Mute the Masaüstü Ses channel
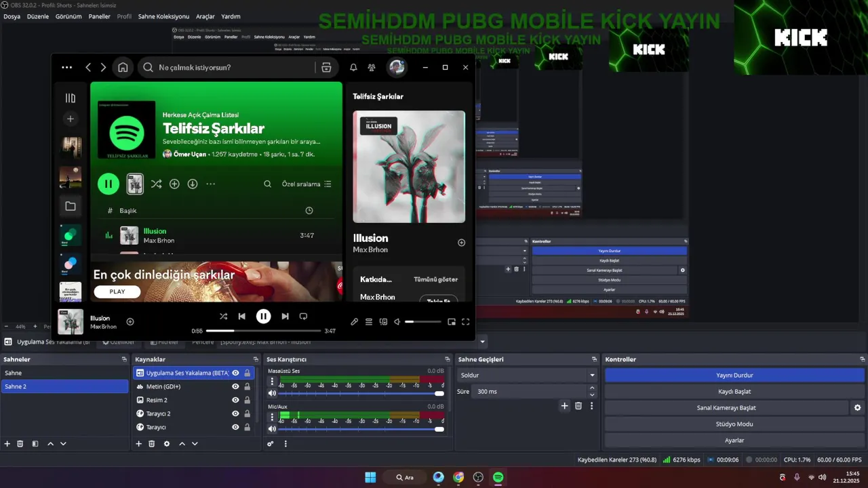868x488 pixels. coord(272,393)
